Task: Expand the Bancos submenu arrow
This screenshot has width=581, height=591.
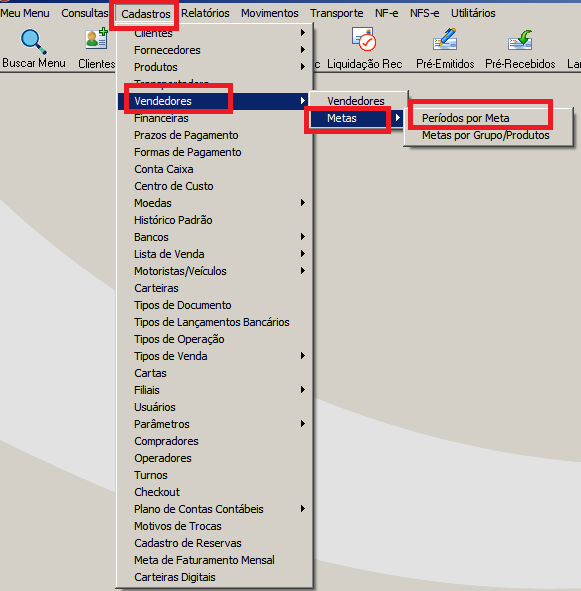Action: tap(303, 237)
